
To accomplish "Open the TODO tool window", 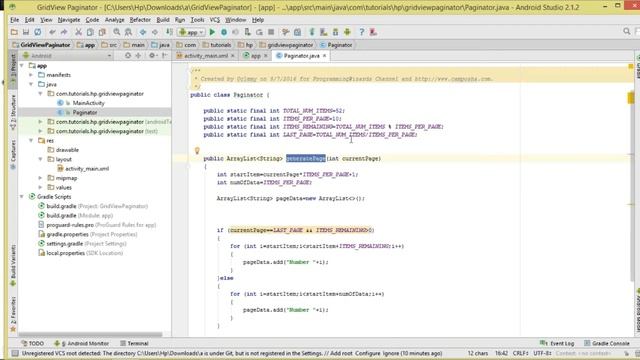I will point(33,343).
